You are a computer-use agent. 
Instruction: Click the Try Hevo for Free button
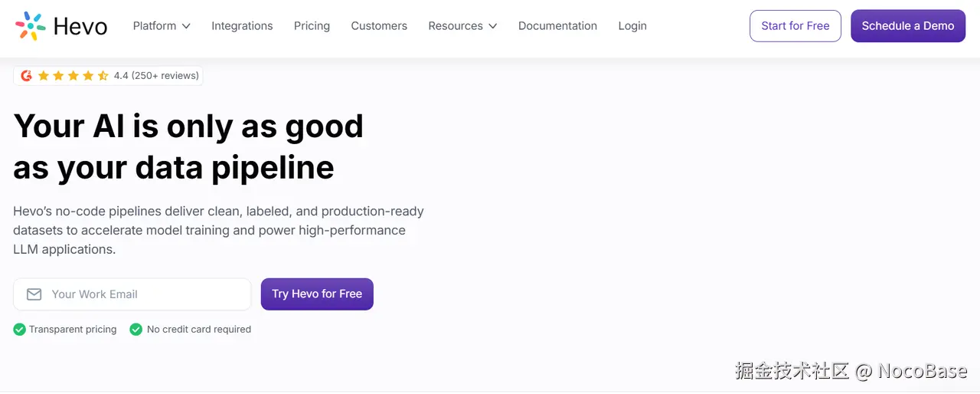(317, 294)
